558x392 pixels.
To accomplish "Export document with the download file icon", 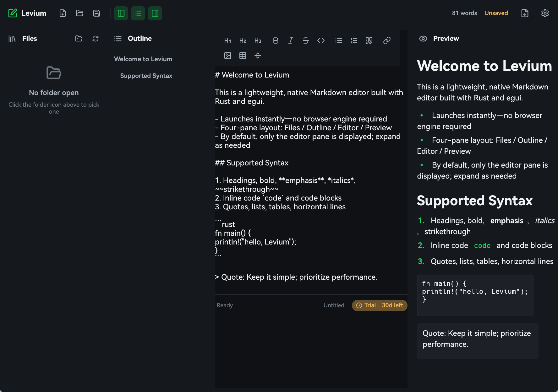I will tap(525, 13).
